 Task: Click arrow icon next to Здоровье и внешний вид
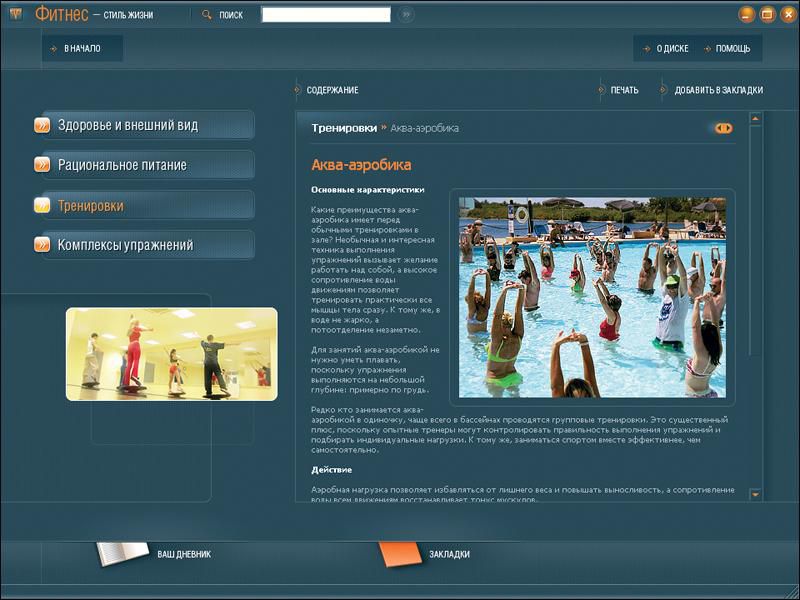click(42, 126)
